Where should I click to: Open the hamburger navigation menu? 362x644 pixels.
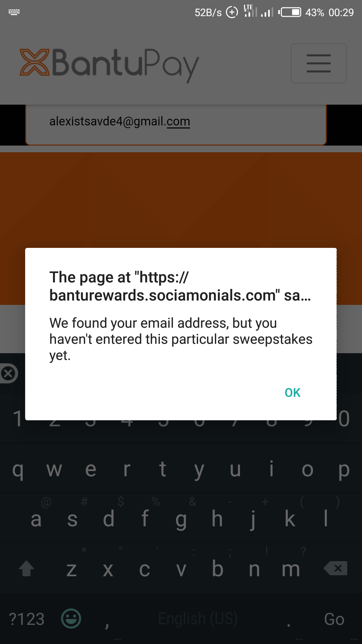coord(318,63)
